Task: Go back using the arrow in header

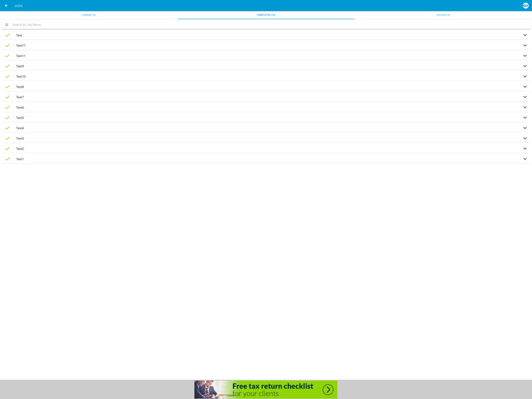Action: point(6,5)
